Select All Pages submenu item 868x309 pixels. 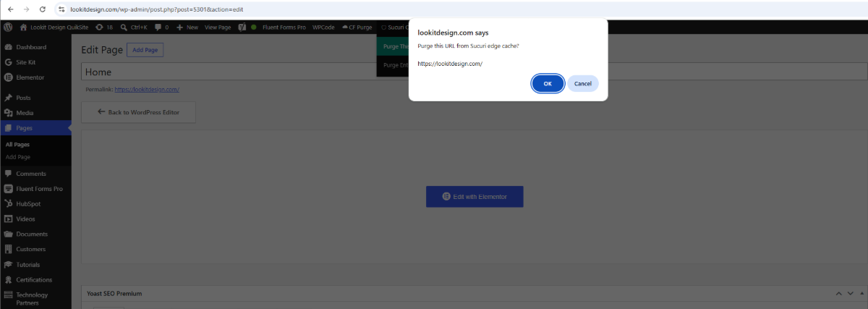coord(17,145)
